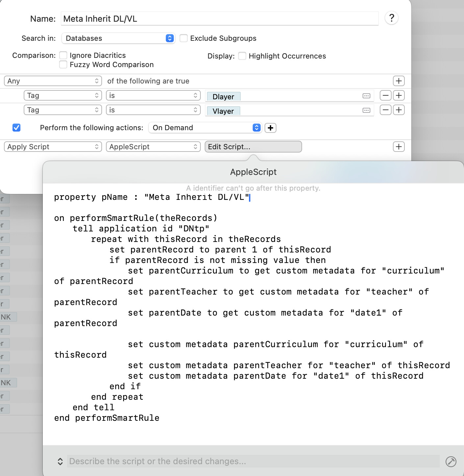
Task: Enable Fuzzy Word Comparison
Action: click(x=63, y=64)
